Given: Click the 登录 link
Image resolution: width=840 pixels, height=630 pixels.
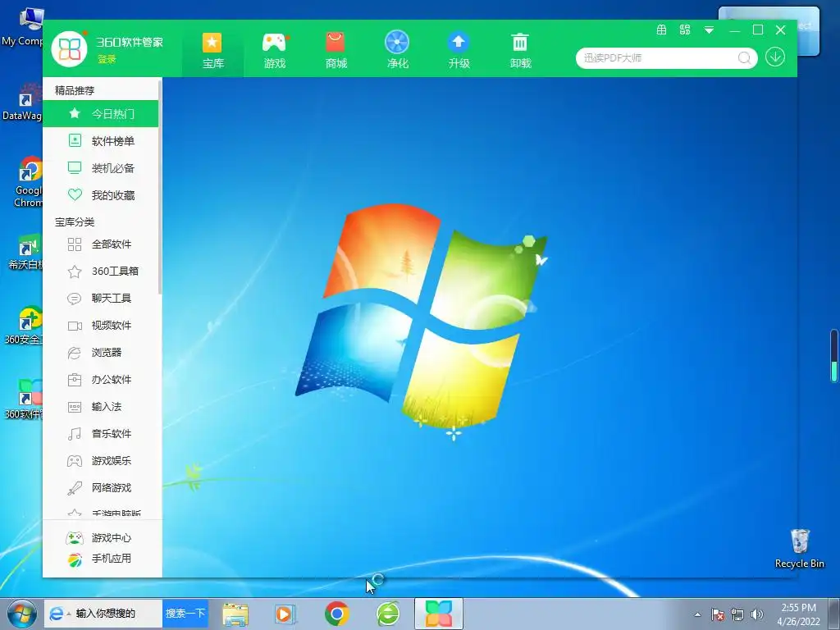Looking at the screenshot, I should point(107,59).
